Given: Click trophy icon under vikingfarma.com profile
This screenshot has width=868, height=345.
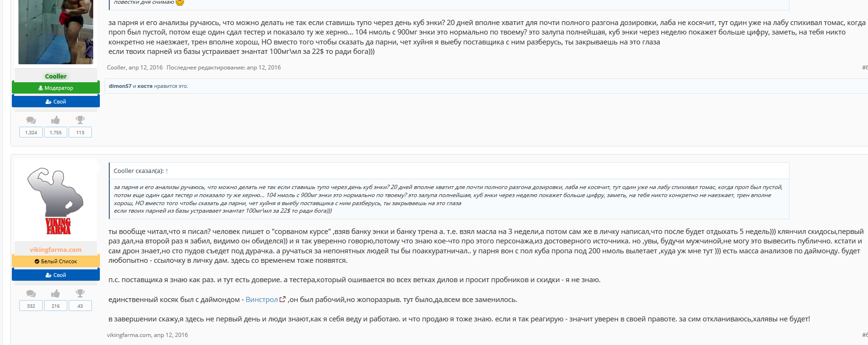Looking at the screenshot, I should click(80, 293).
